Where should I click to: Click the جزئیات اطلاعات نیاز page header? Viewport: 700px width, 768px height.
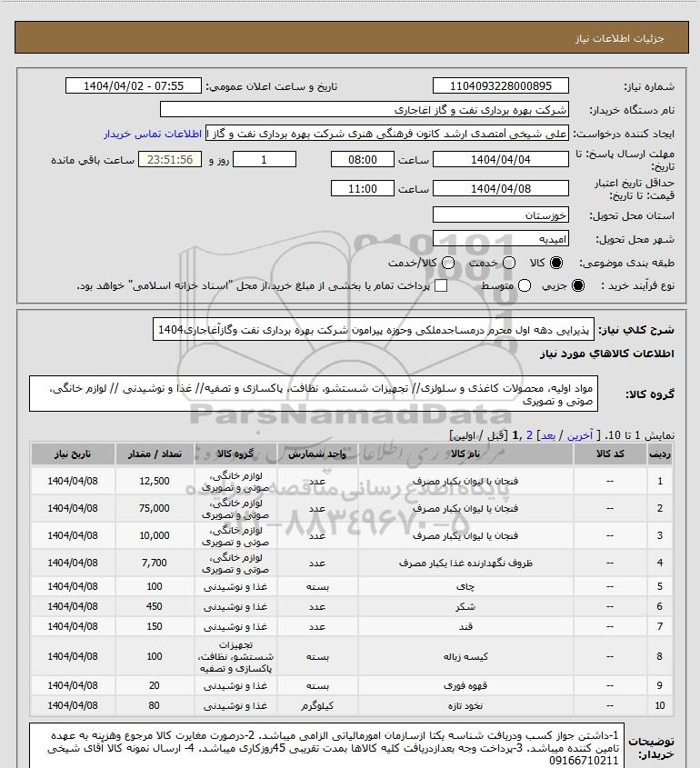coord(620,39)
